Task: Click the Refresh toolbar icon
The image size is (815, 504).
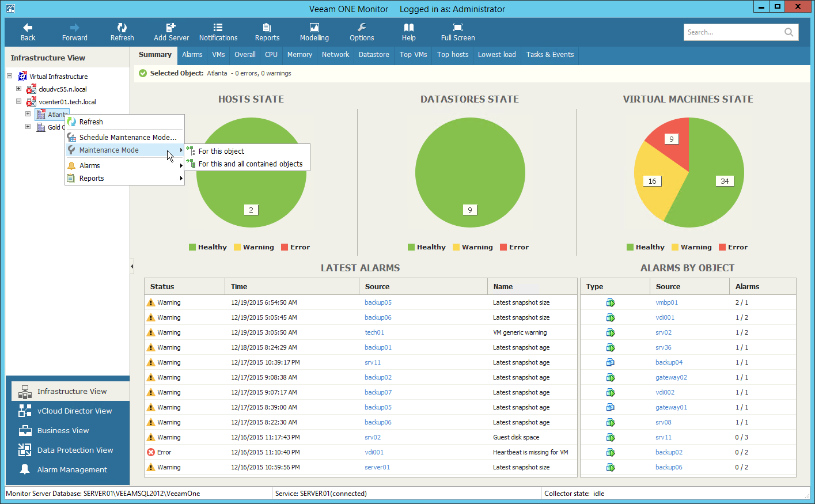Action: pyautogui.click(x=122, y=27)
